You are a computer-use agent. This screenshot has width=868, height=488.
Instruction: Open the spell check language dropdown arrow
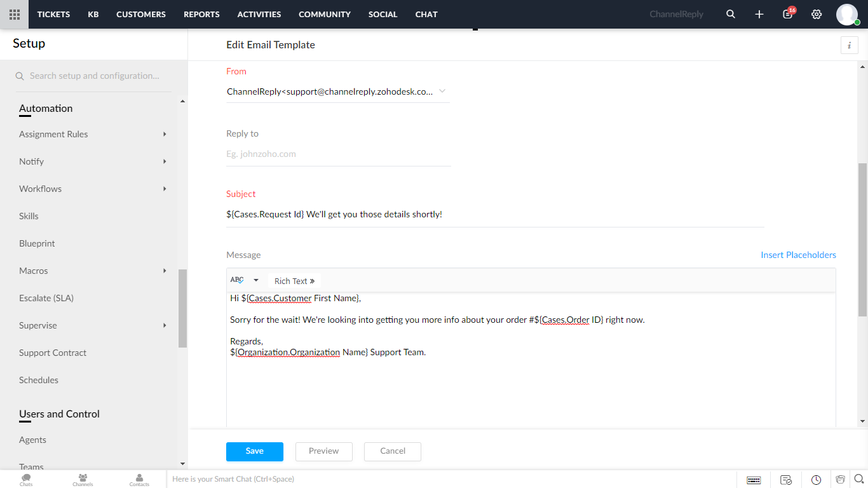click(x=256, y=280)
